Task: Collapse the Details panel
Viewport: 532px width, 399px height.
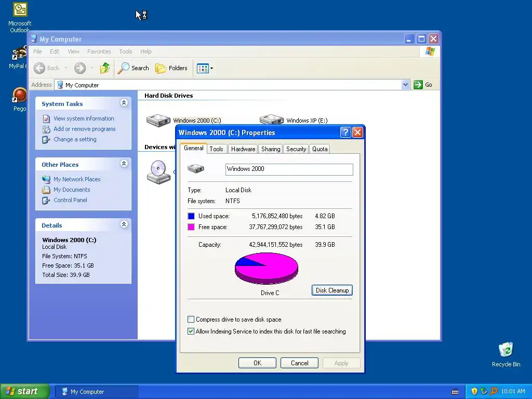Action: (124, 224)
